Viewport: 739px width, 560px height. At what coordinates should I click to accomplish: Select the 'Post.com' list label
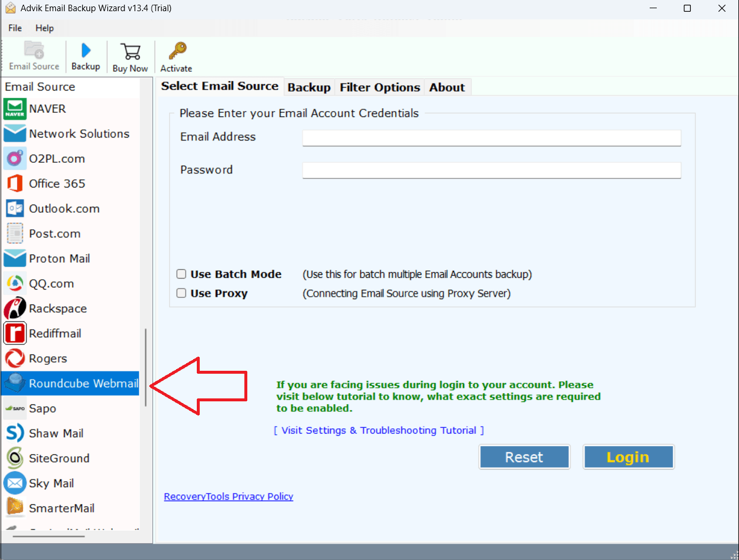(x=55, y=234)
